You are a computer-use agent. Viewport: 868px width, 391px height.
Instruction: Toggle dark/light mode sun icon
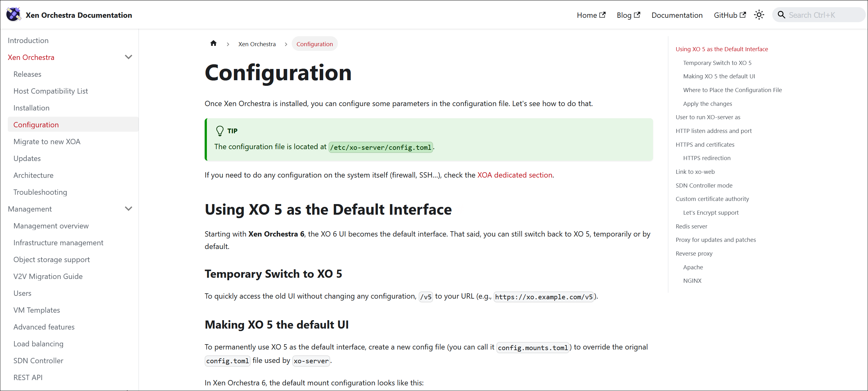[759, 15]
